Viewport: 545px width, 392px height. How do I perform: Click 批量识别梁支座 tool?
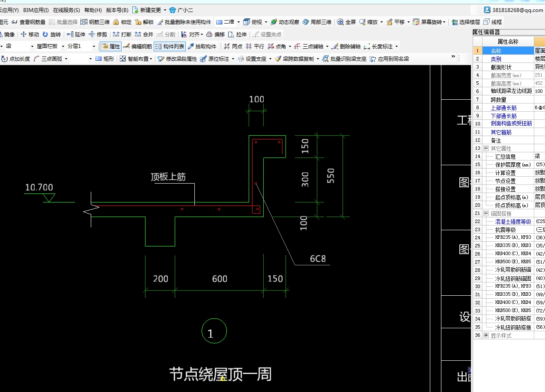tap(344, 59)
